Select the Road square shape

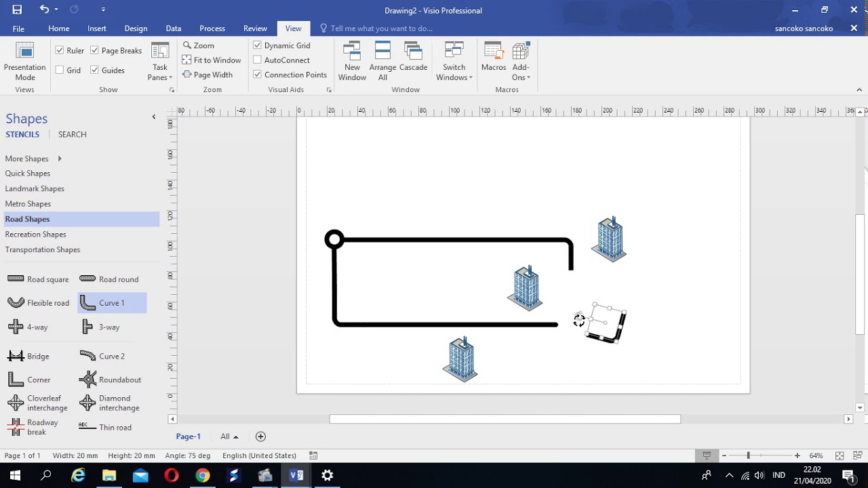[x=38, y=279]
